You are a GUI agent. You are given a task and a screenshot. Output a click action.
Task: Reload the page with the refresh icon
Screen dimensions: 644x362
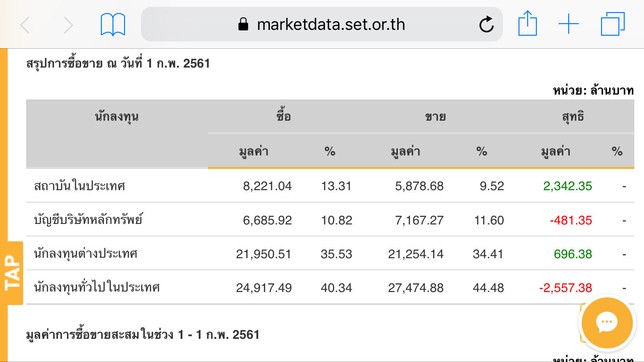pyautogui.click(x=486, y=25)
